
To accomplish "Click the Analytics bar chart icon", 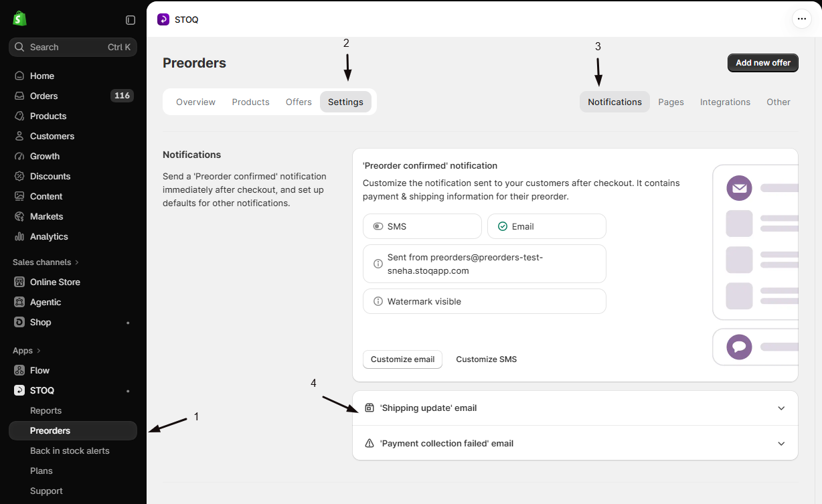I will pos(19,236).
